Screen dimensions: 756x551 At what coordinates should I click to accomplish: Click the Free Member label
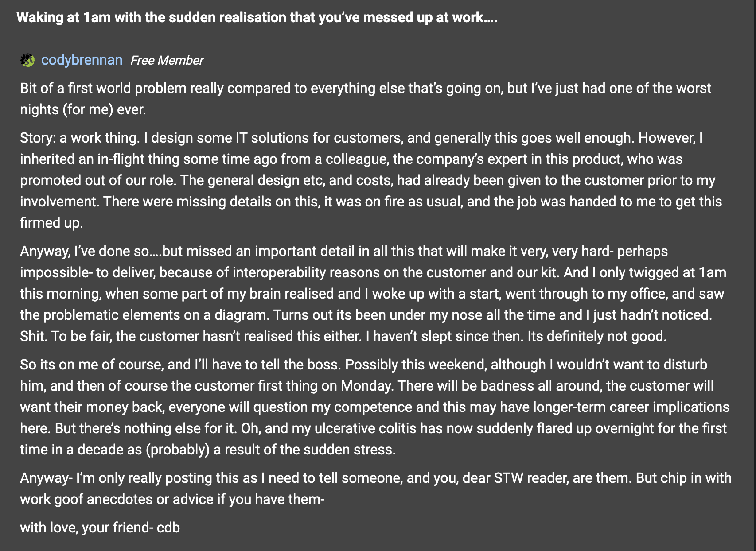[x=167, y=60]
